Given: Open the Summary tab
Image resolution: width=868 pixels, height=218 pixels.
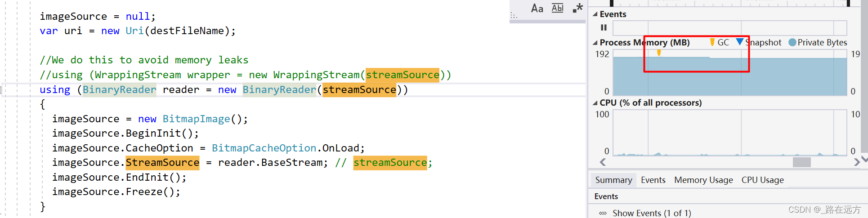Looking at the screenshot, I should [x=613, y=180].
